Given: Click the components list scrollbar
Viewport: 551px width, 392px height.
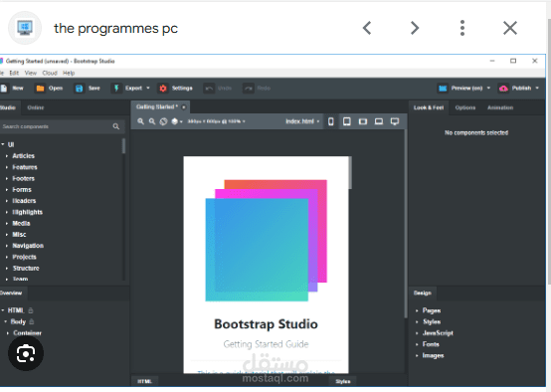Looking at the screenshot, I should click(123, 145).
